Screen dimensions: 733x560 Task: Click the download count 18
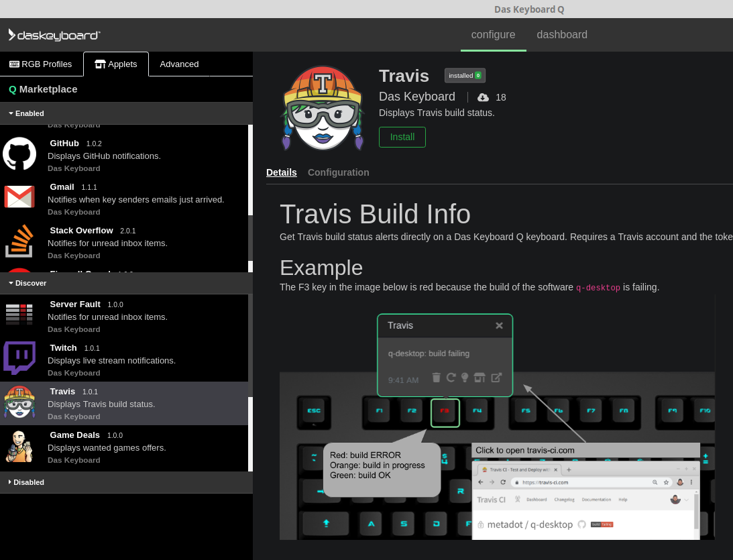[x=501, y=97]
